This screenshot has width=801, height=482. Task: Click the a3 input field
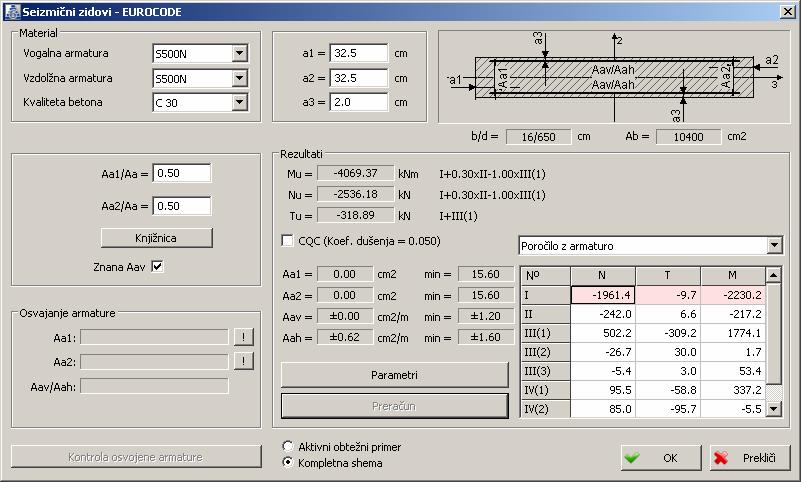359,102
